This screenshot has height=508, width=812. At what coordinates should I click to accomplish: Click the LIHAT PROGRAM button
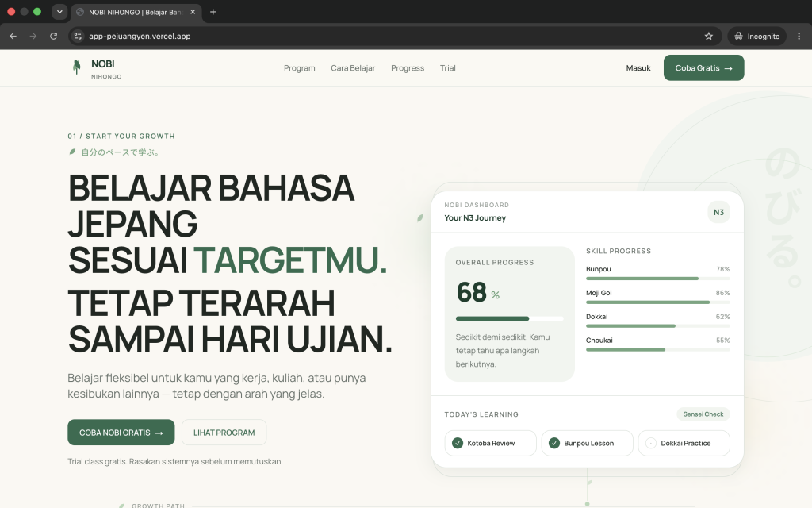(x=224, y=433)
